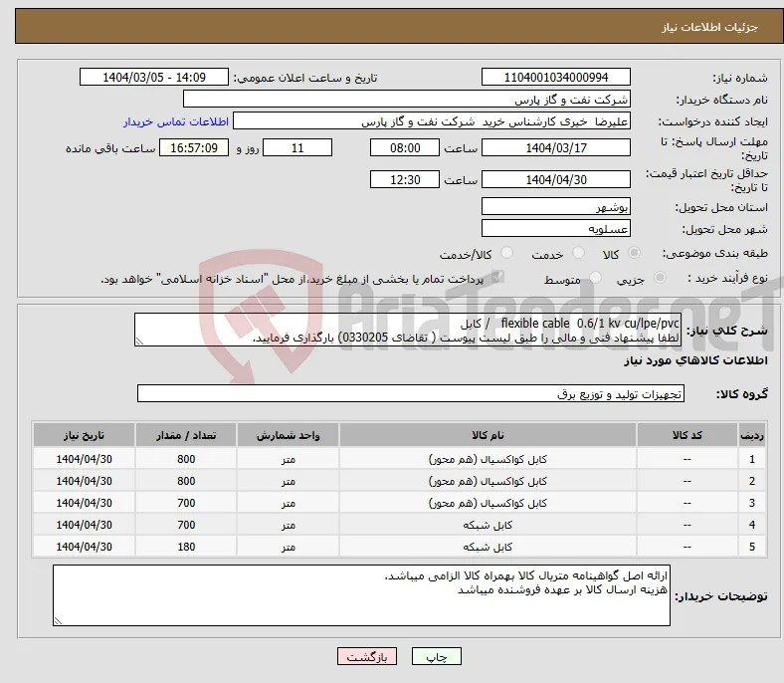Click the واحد شمارش column header
This screenshot has width=784, height=683.
point(288,435)
